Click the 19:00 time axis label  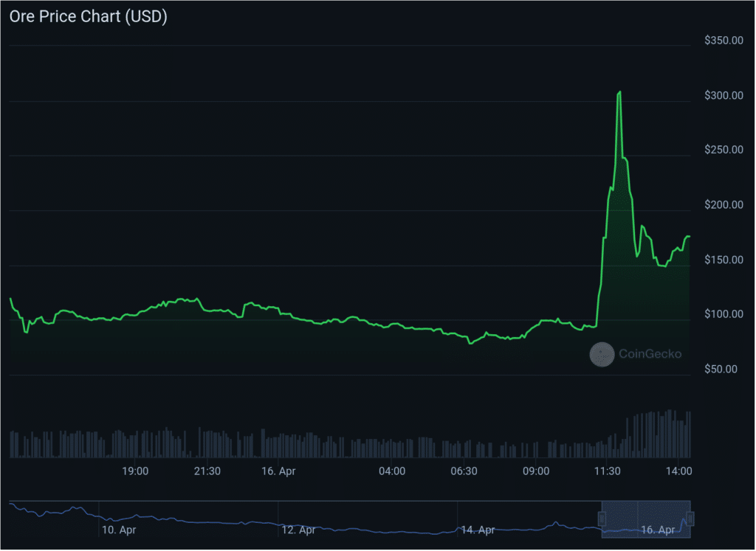(x=135, y=471)
